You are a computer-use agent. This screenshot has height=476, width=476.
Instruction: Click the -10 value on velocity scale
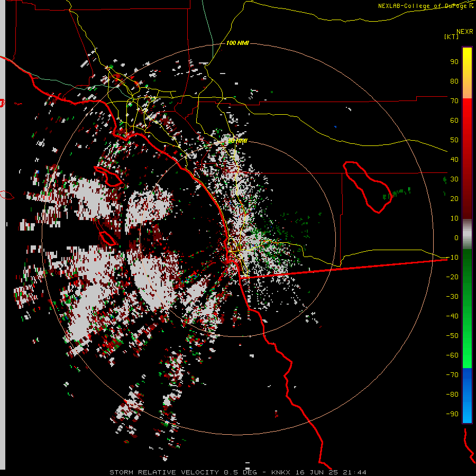[452, 258]
